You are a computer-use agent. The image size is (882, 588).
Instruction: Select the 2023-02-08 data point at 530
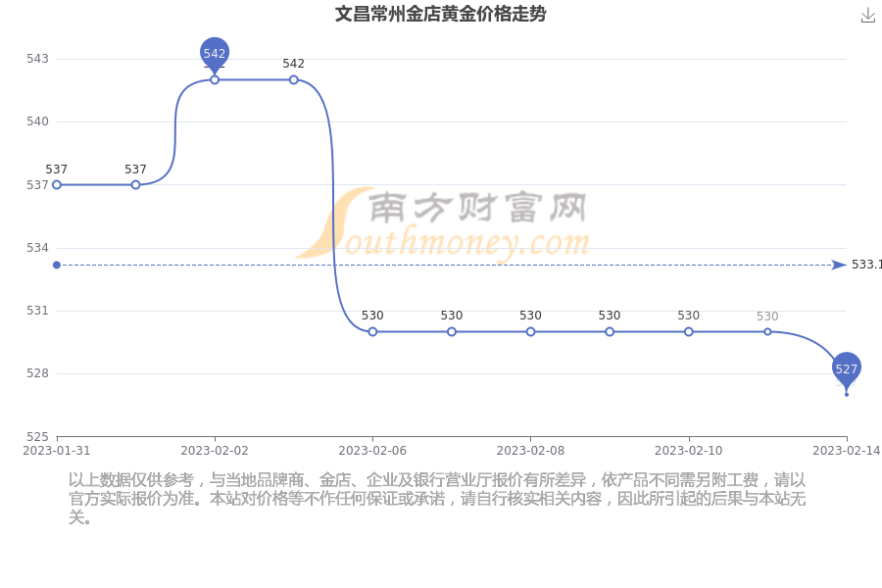[x=530, y=332]
